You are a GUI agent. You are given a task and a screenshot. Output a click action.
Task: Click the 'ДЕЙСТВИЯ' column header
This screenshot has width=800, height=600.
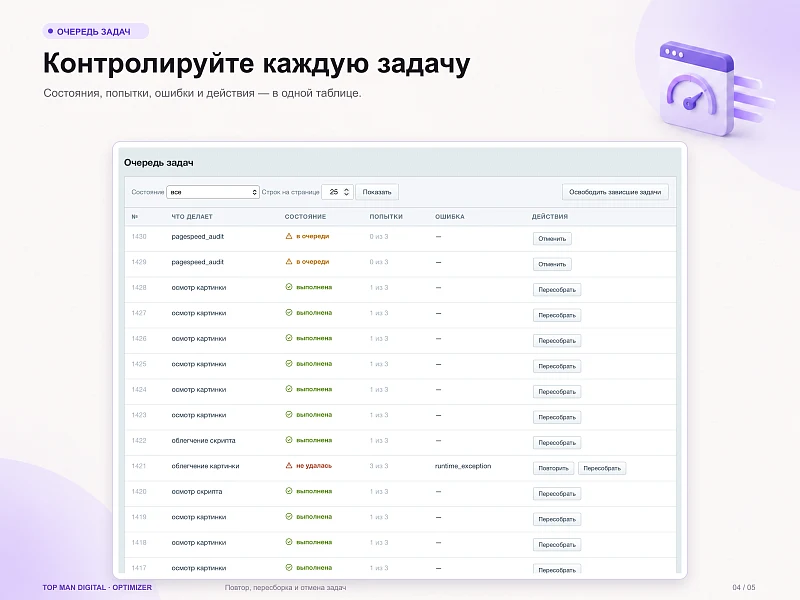pos(549,216)
